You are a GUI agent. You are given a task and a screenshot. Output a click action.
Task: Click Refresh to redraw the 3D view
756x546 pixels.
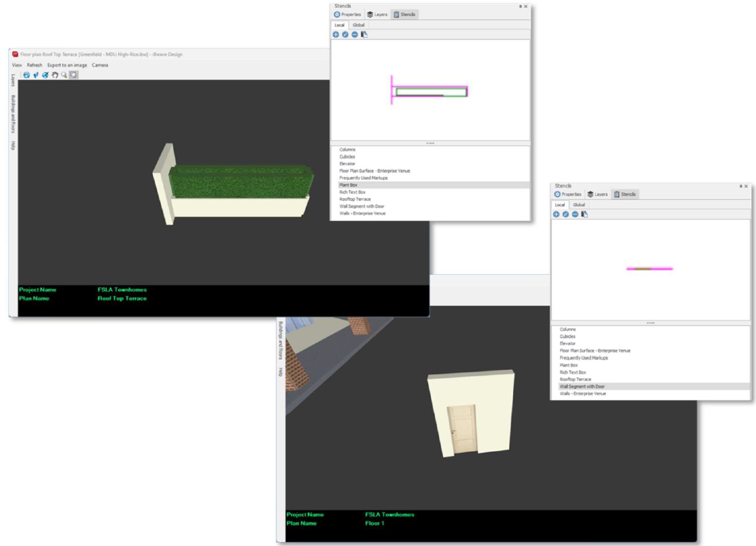click(x=34, y=65)
